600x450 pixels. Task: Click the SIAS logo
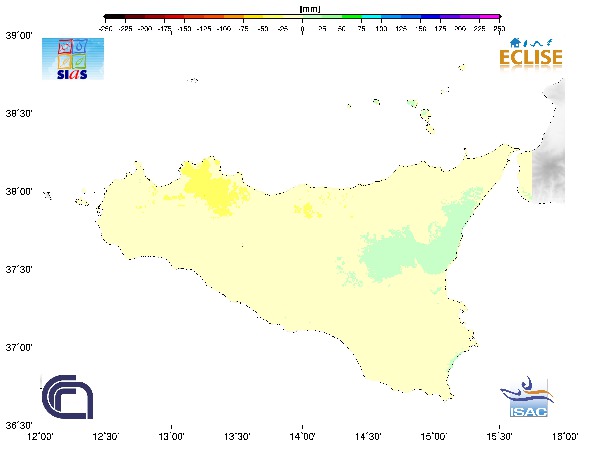pyautogui.click(x=73, y=59)
